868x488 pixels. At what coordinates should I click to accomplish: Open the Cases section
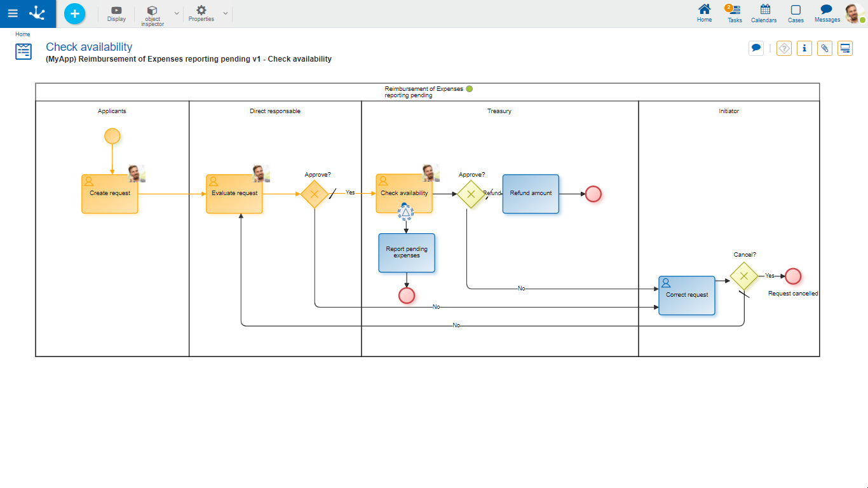click(x=796, y=13)
